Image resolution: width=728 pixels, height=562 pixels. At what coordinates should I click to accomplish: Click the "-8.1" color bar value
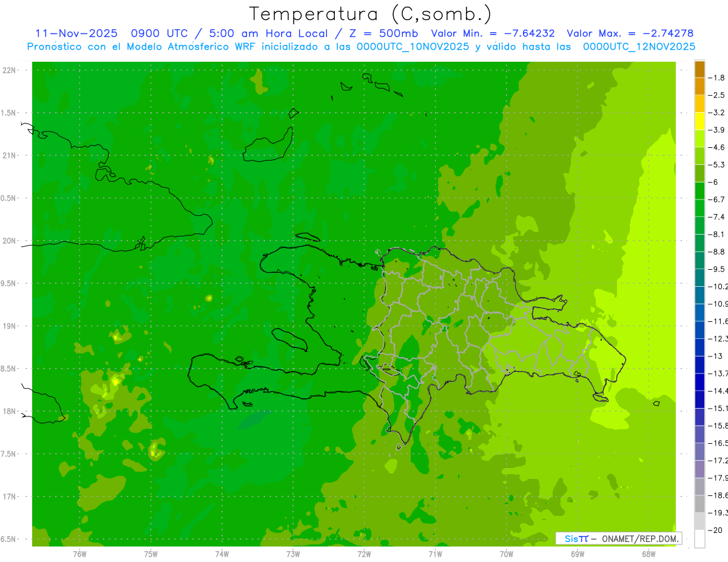click(x=716, y=234)
